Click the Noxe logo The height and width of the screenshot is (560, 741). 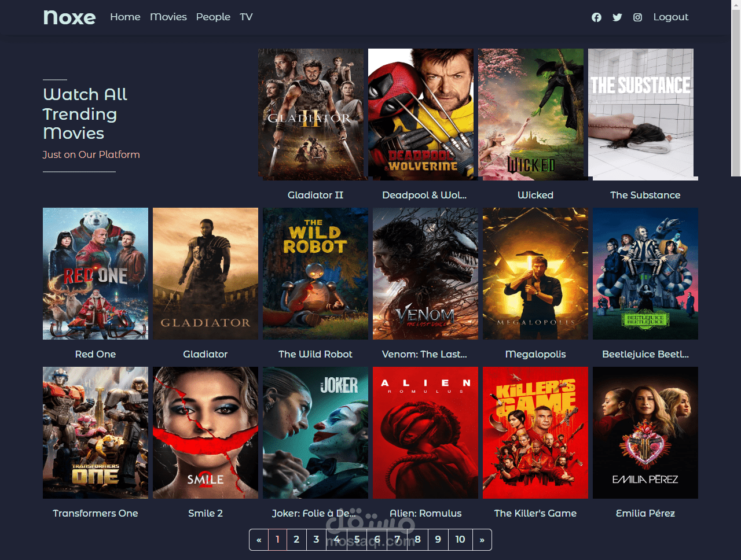[69, 17]
